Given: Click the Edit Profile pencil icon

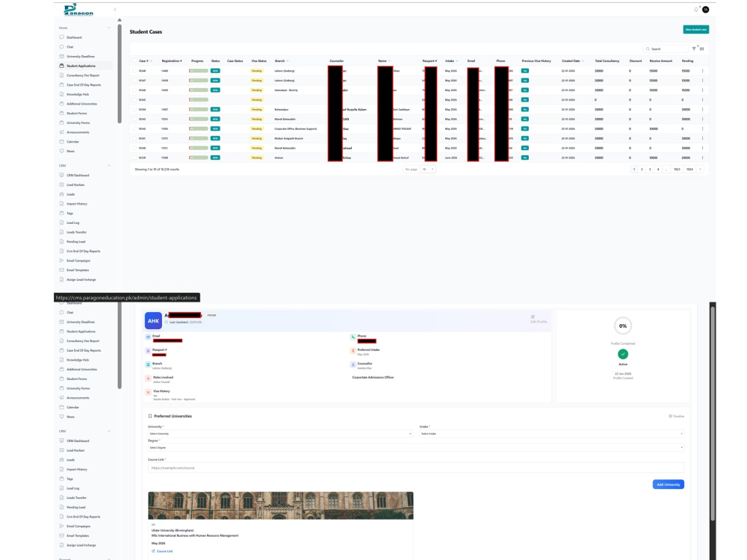Looking at the screenshot, I should click(533, 317).
